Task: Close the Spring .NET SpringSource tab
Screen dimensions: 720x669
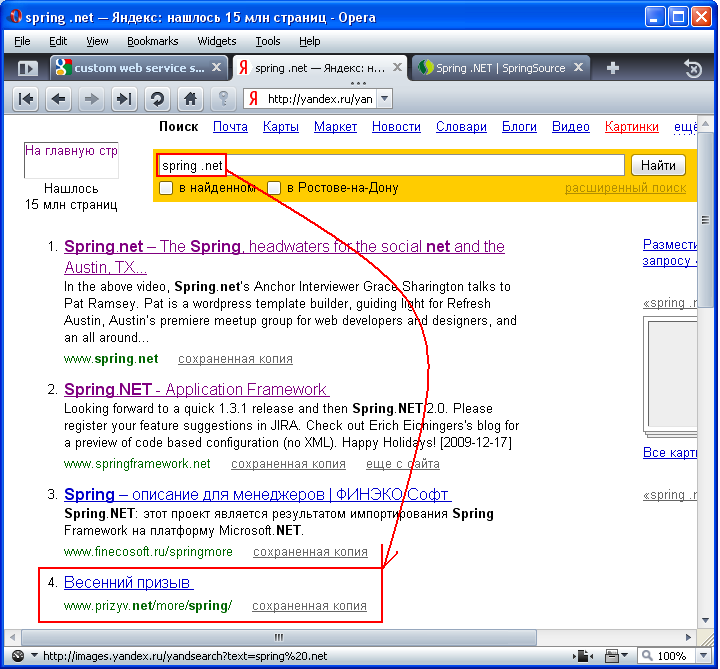Action: (x=579, y=67)
